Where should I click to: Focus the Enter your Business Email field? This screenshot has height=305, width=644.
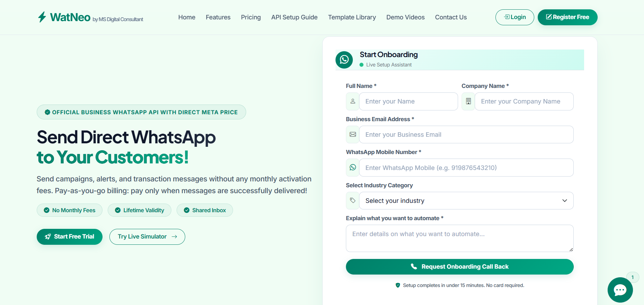[x=466, y=135]
